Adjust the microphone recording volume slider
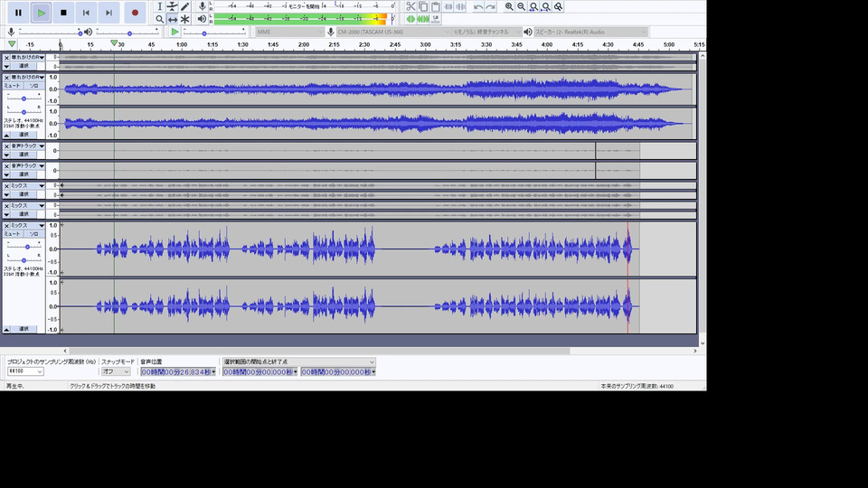The width and height of the screenshot is (868, 488). tap(50, 33)
